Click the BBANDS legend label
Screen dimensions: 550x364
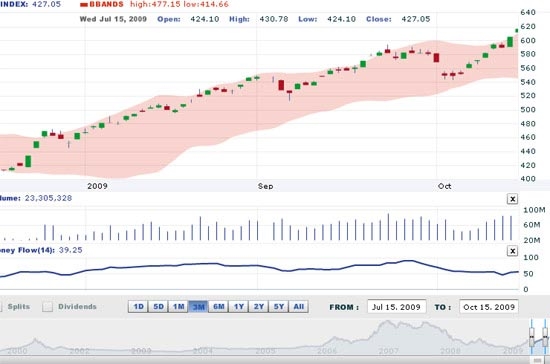106,4
